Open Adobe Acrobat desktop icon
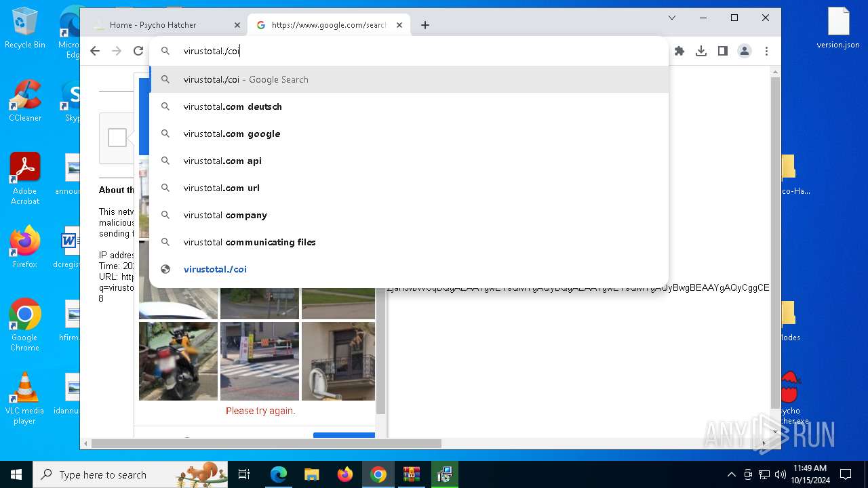 pos(25,179)
